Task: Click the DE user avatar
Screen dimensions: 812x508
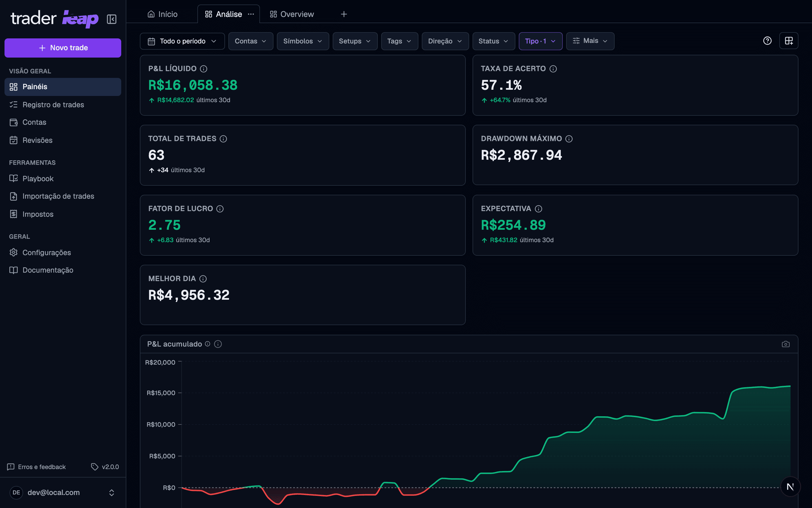Action: [x=16, y=492]
